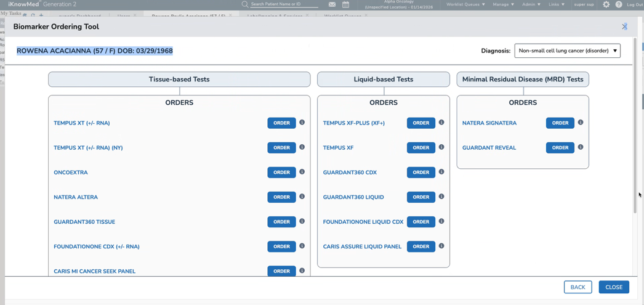644x305 pixels.
Task: Click the Caris Assure Liquid Panel link
Action: (x=362, y=246)
